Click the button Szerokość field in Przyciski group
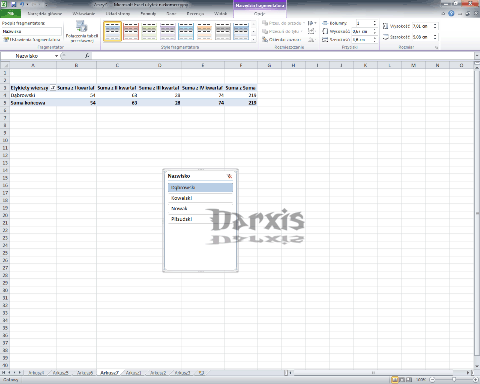This screenshot has width=480, height=384. (x=362, y=40)
